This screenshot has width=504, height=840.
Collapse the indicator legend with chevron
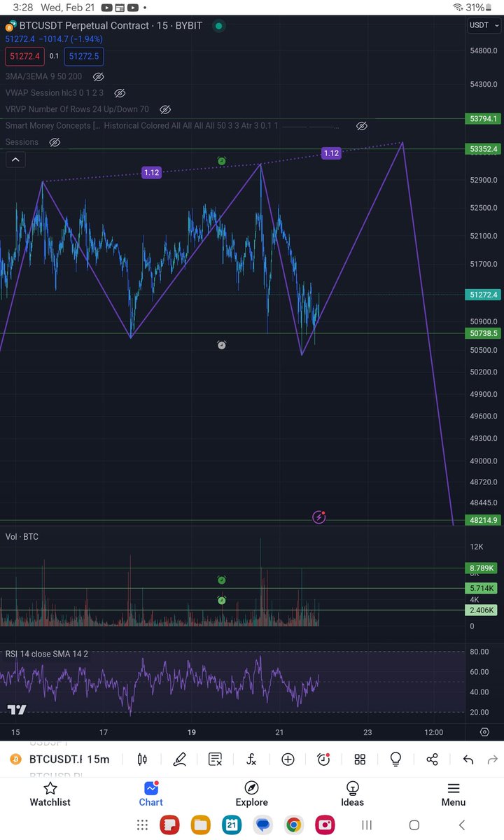(15, 160)
